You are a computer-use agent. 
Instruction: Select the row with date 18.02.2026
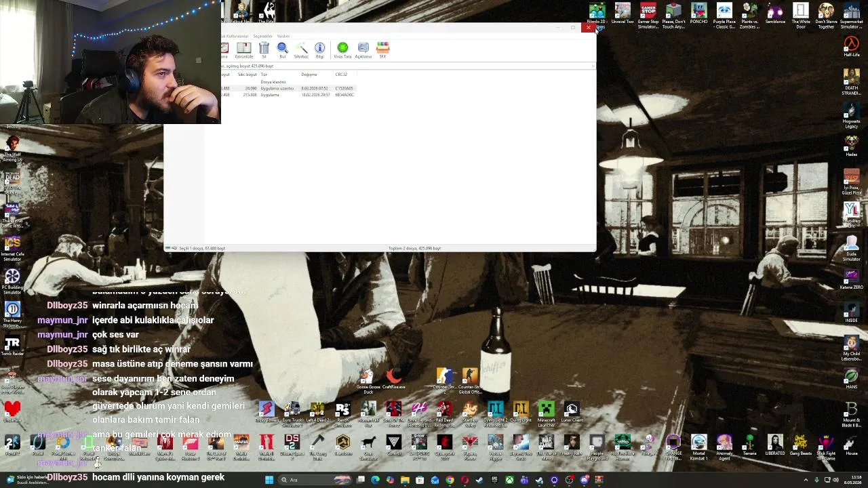point(290,95)
